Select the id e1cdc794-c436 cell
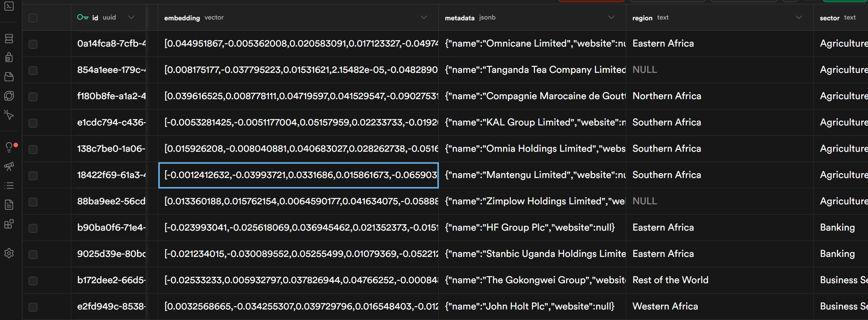Image resolution: width=868 pixels, height=320 pixels. tap(108, 122)
